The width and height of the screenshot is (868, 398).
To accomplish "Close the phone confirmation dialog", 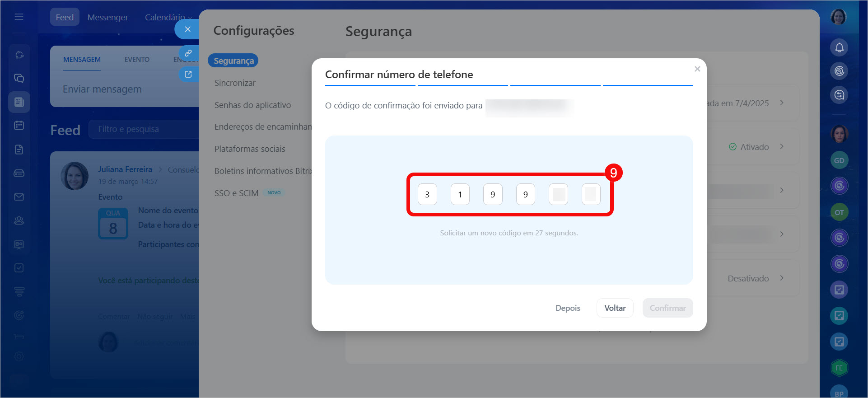I will click(x=697, y=69).
